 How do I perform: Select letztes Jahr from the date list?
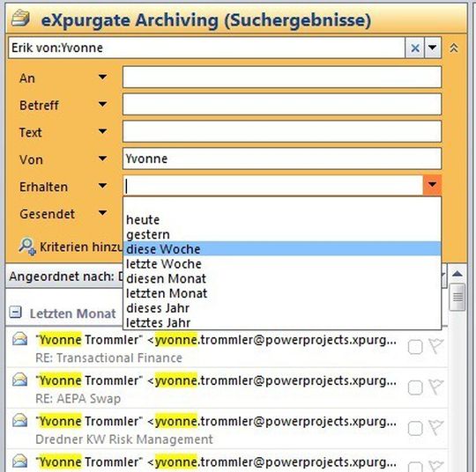click(282, 322)
